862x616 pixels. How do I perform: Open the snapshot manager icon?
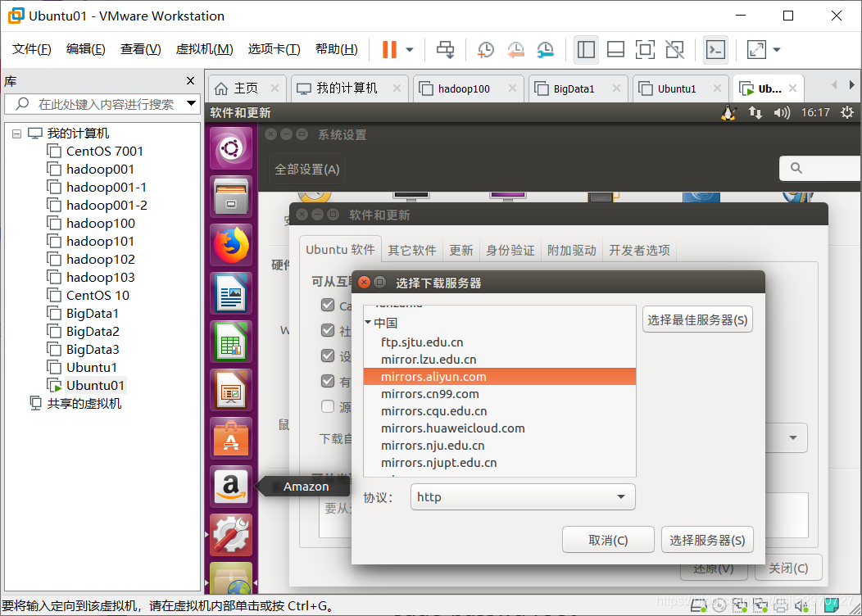[545, 49]
